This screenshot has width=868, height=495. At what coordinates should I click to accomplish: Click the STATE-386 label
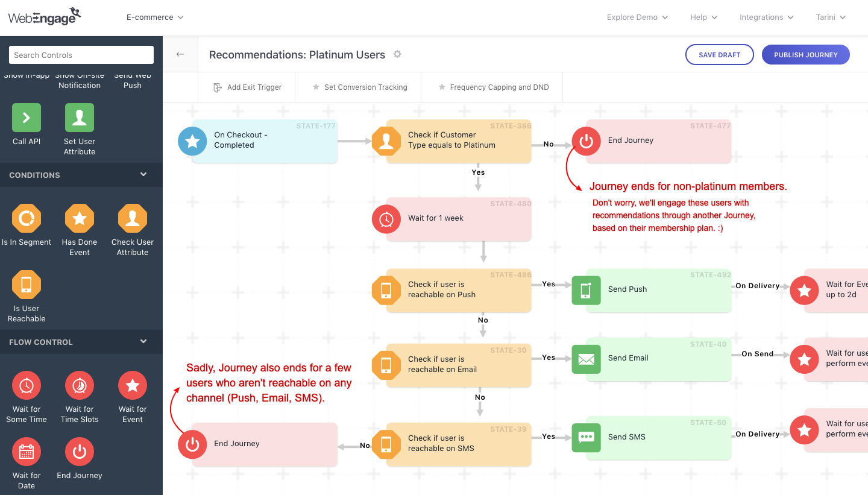[x=511, y=126]
